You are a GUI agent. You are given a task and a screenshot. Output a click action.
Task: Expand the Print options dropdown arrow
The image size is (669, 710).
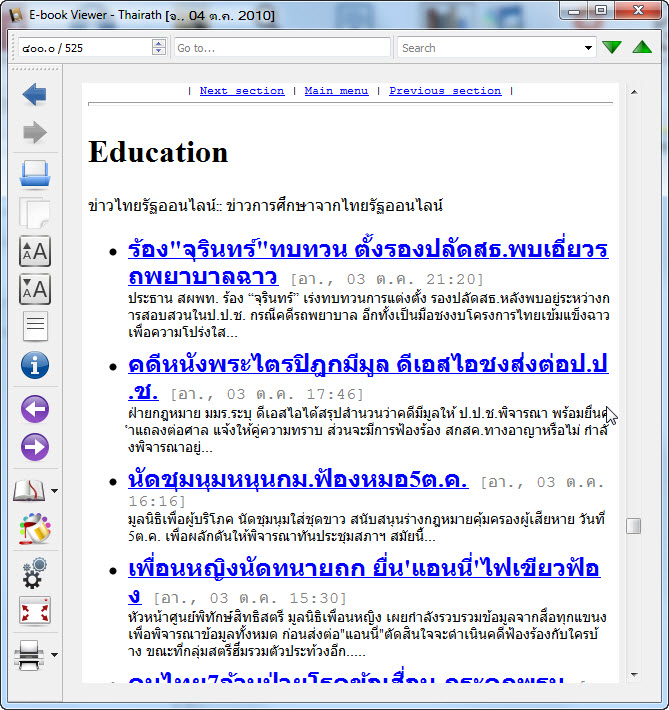tap(54, 655)
